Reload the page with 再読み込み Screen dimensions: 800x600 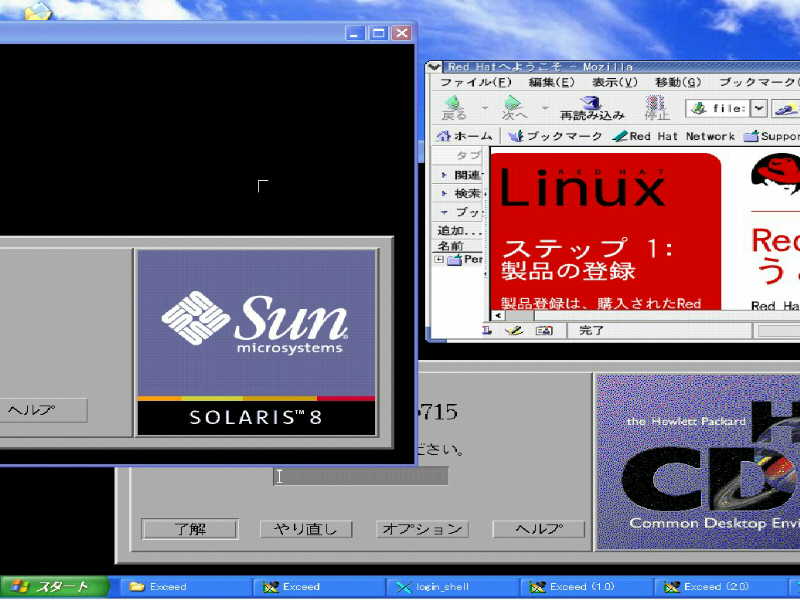coord(592,108)
